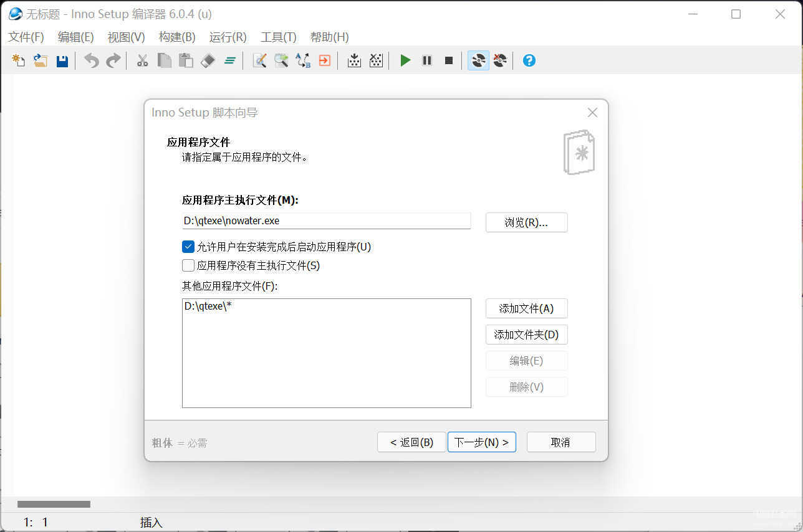803x532 pixels.
Task: Proceed with the 下一步(N) > button
Action: tap(482, 442)
